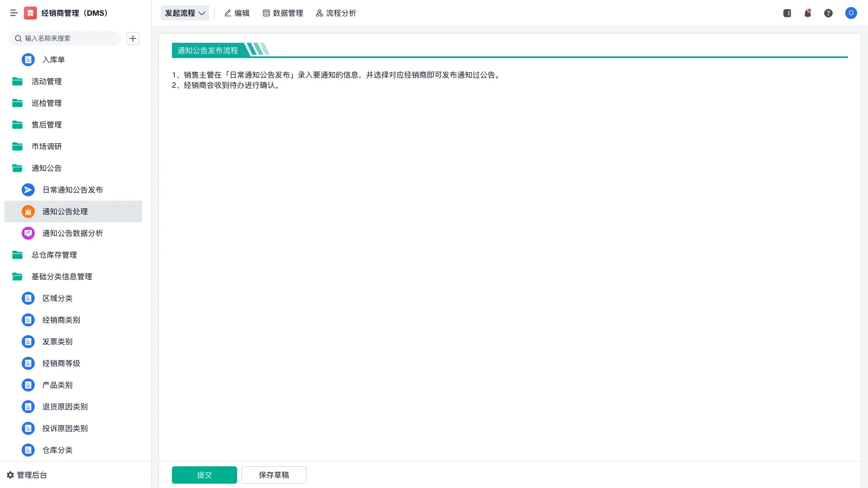868x488 pixels.
Task: Open the help question-mark icon
Action: (828, 13)
